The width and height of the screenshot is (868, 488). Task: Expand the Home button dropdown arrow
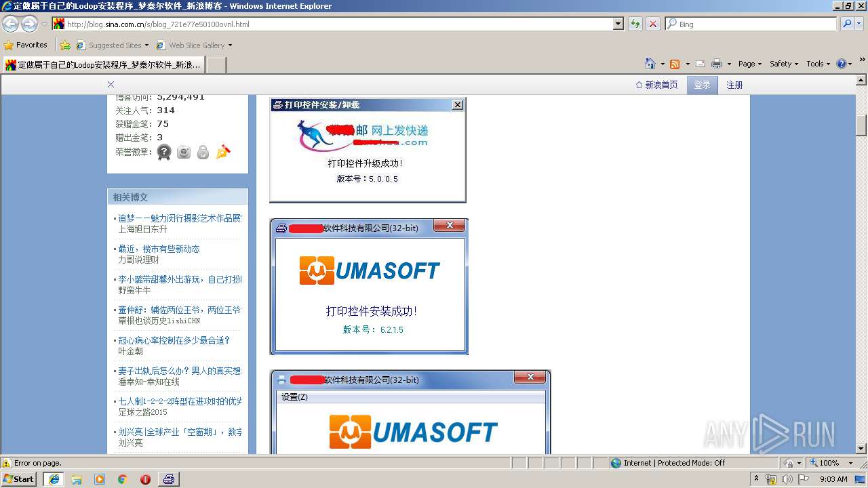(662, 64)
